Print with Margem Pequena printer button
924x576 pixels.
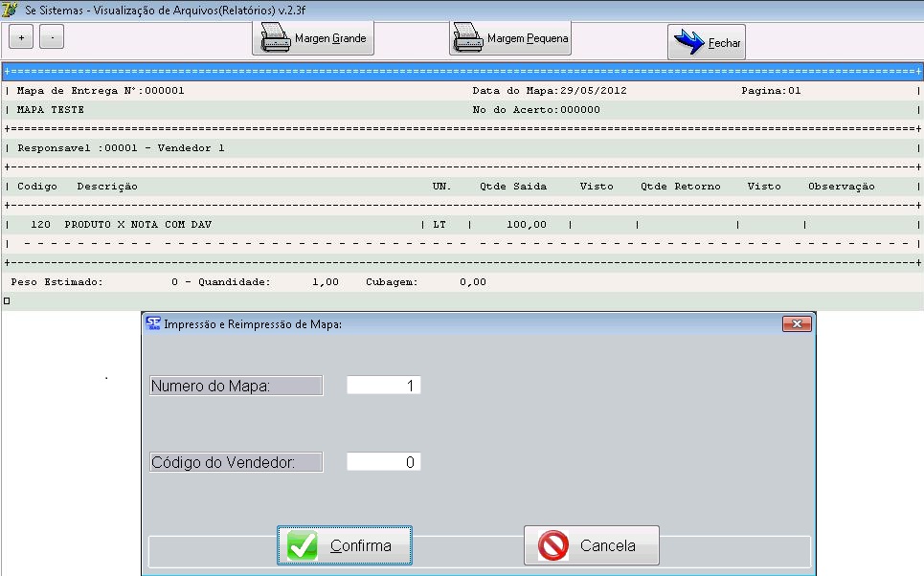(510, 39)
